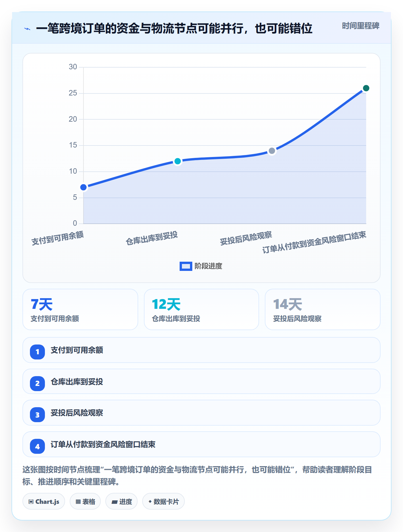Screen dimensions: 403x532
Task: Click step 4 text 订单从付款到资金风险窗口结束
Action: [103, 445]
